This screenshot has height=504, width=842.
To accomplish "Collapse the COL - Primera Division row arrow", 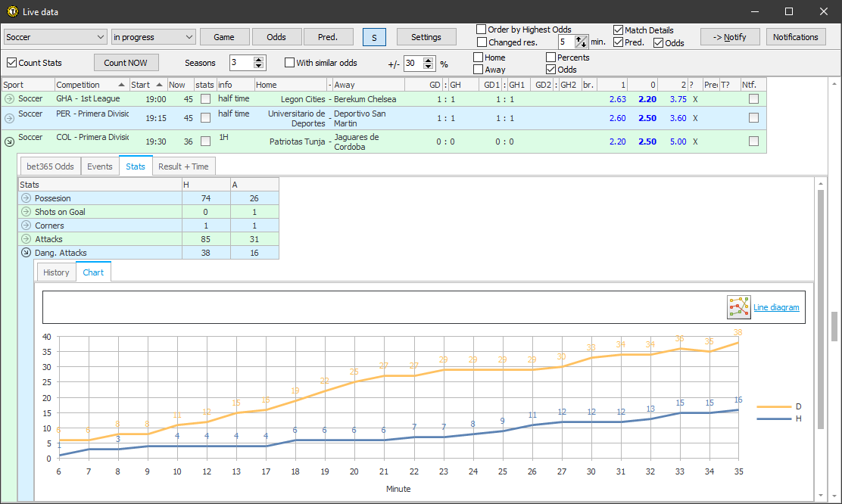I will pos(9,140).
